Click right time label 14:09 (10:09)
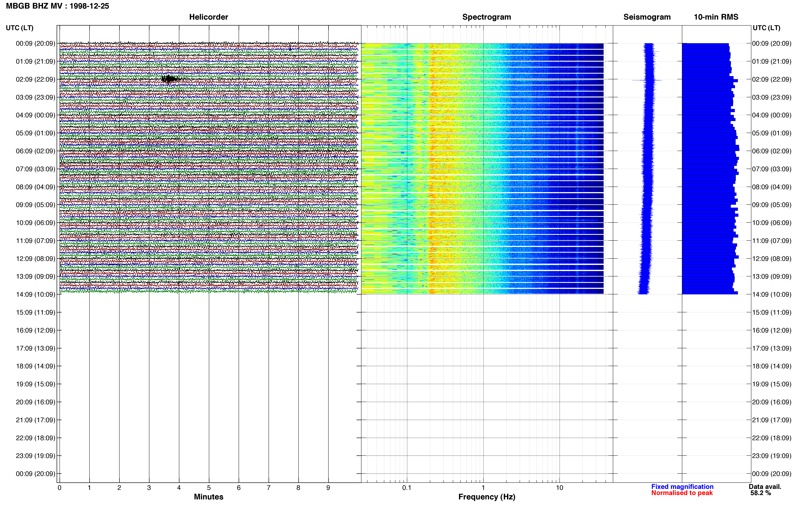812x508 pixels. tap(772, 295)
